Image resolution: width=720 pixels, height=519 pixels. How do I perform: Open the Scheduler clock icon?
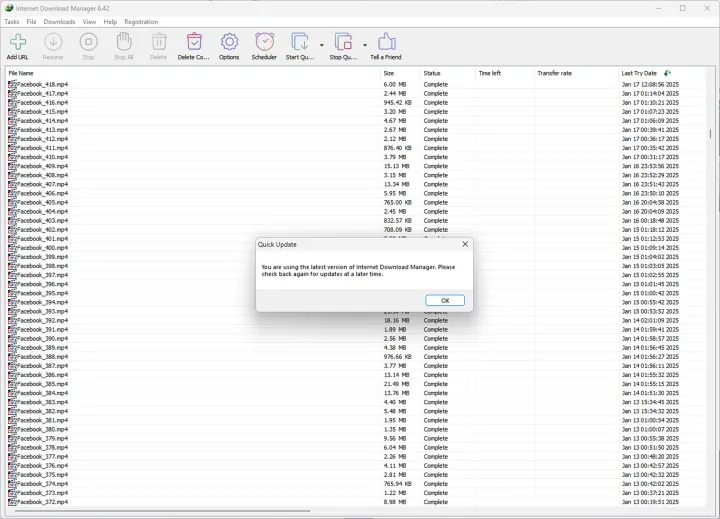(264, 42)
